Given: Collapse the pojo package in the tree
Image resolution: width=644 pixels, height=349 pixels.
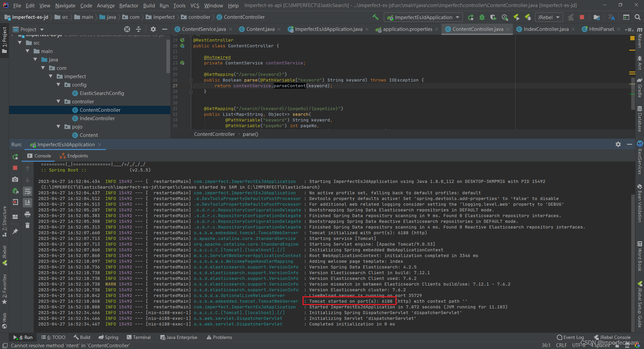Looking at the screenshot, I should point(58,127).
